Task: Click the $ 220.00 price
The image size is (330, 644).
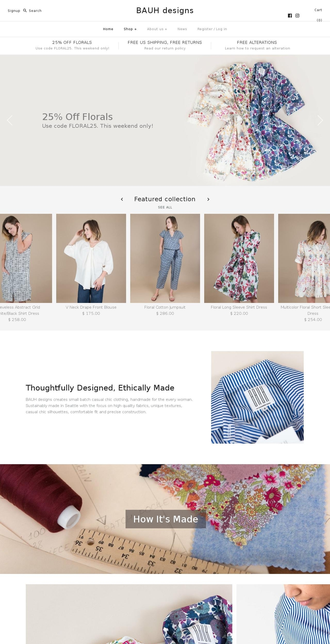Action: (239, 314)
